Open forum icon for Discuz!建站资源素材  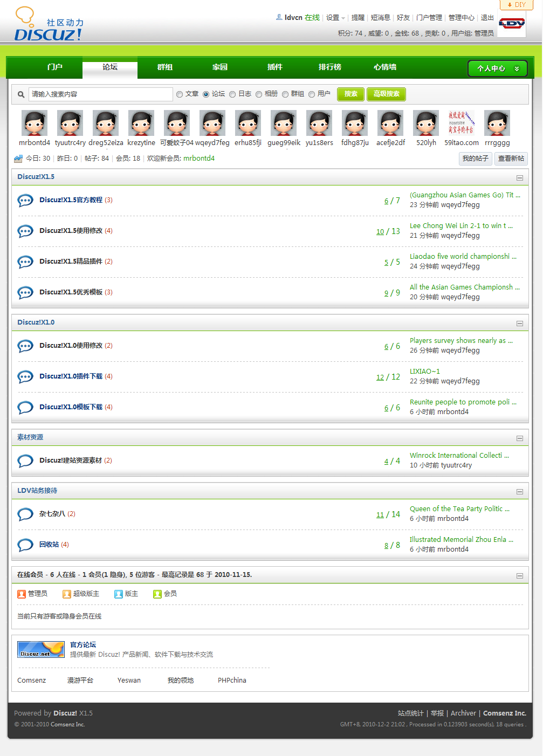25,461
